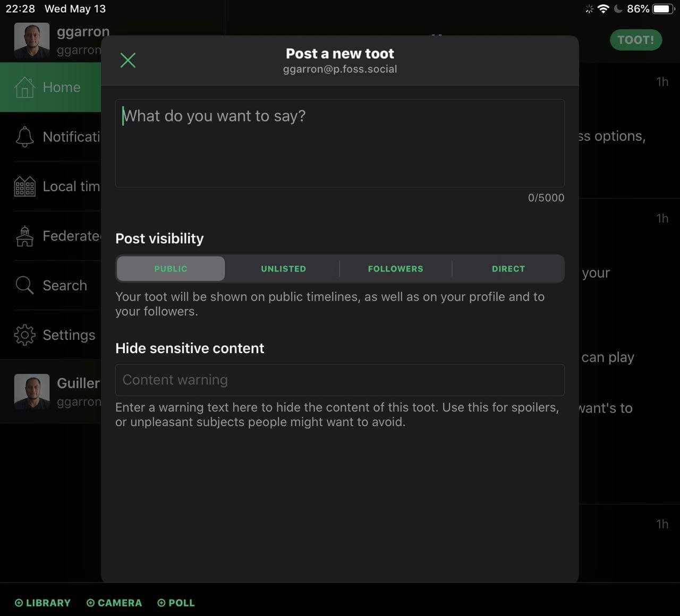Click the Do Not Disturb moon icon
This screenshot has width=680, height=616.
coord(618,8)
